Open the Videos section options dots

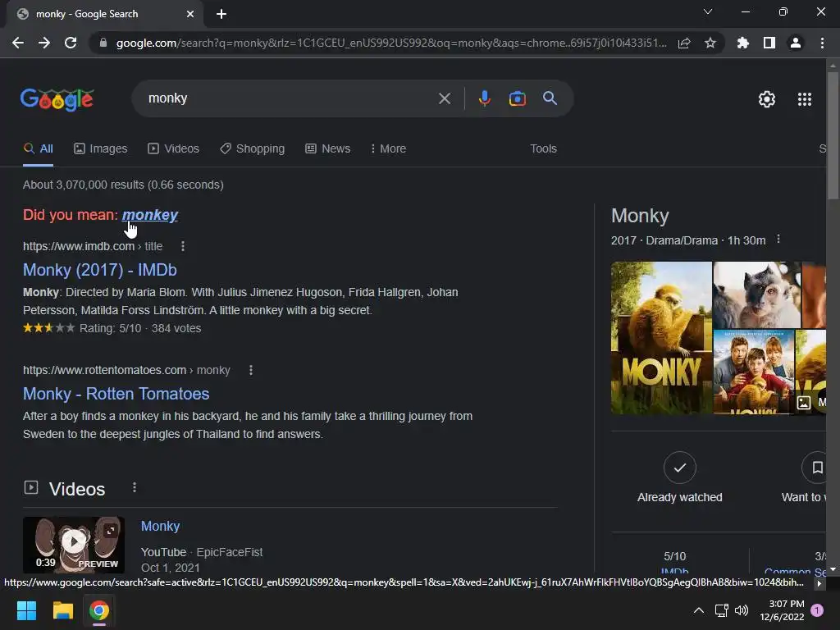pyautogui.click(x=135, y=487)
